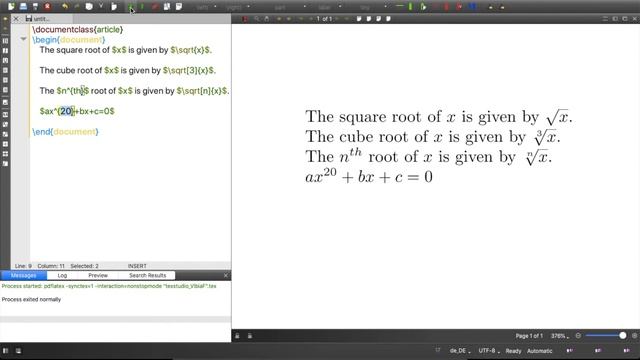Zoom in the PDF with the plus icon
This screenshot has height=360, width=640.
[634, 336]
